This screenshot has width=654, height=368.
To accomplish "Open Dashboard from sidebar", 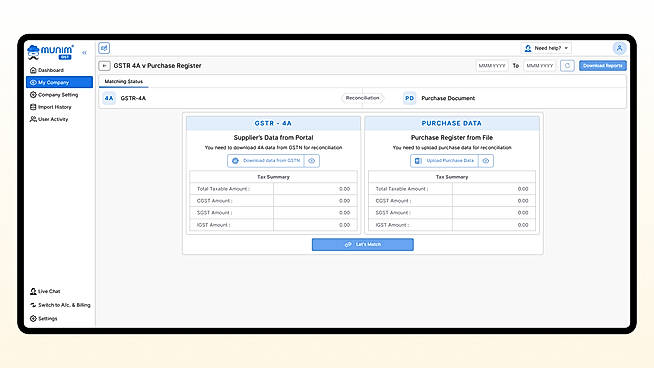I will tap(47, 70).
